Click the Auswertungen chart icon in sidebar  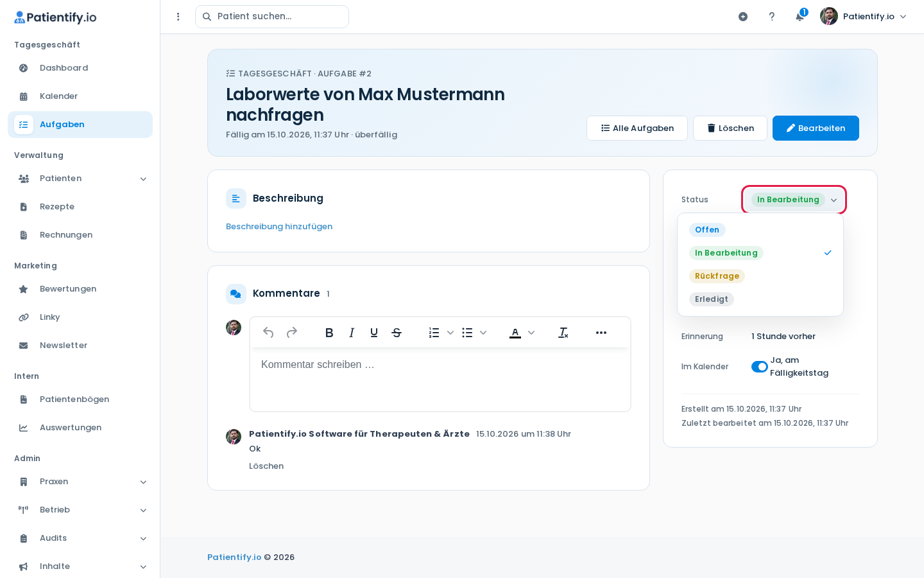pos(24,428)
